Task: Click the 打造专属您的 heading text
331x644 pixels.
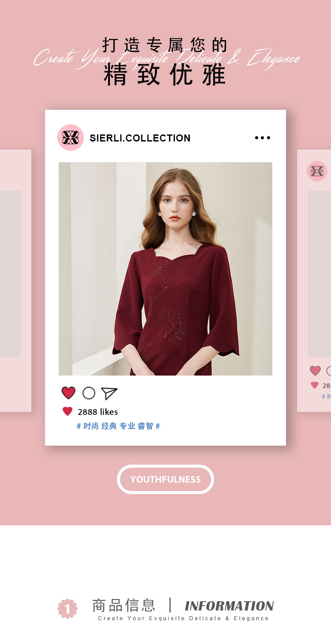Action: 165,45
